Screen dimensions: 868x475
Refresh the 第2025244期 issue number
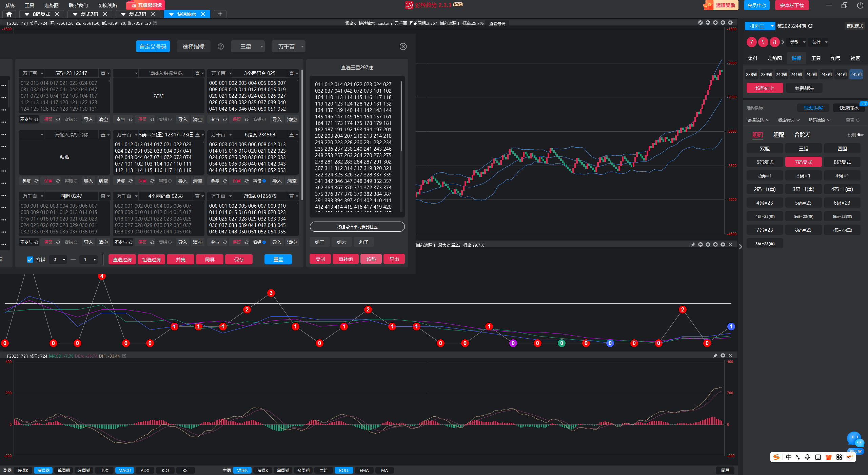coord(811,26)
